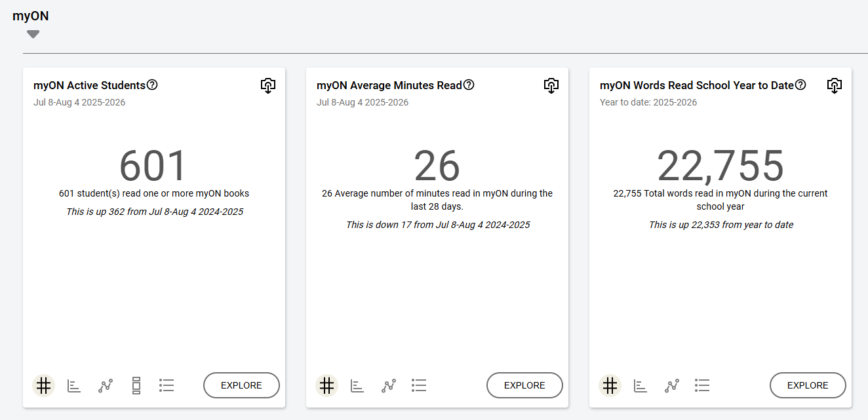Click the myON Average Minutes Read title
Image resolution: width=868 pixels, height=420 pixels.
point(389,85)
